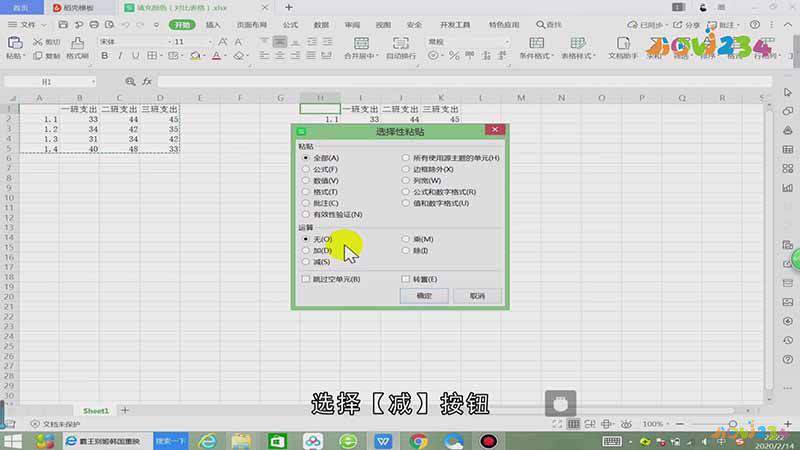The image size is (800, 450).
Task: Click the help question mark icon
Action: click(755, 24)
